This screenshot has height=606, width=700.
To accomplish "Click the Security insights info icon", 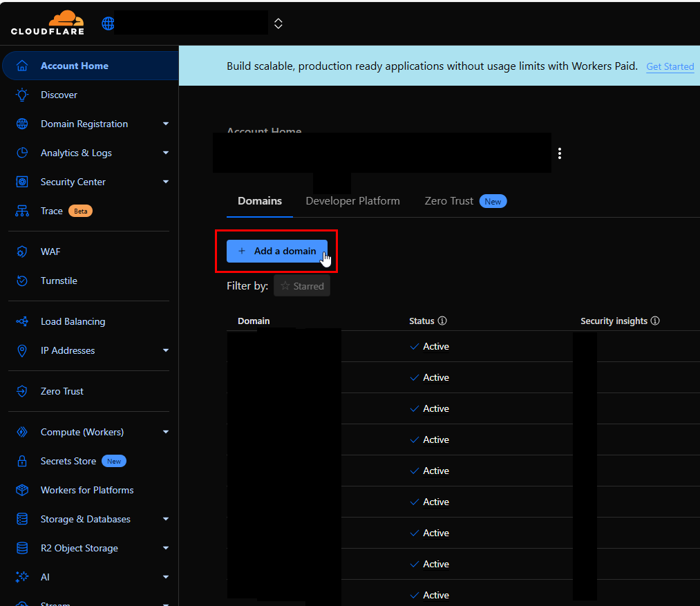I will click(x=655, y=321).
